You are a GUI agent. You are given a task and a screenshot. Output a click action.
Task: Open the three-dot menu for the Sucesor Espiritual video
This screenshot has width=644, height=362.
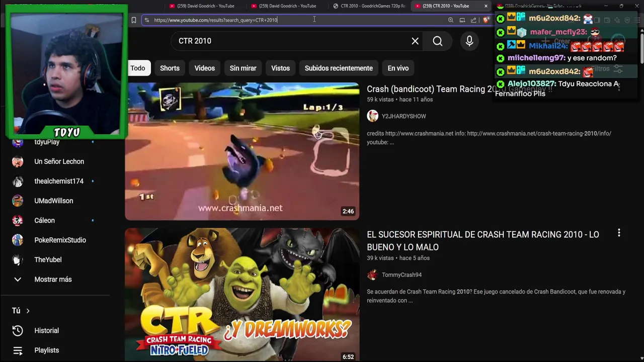coord(619,233)
